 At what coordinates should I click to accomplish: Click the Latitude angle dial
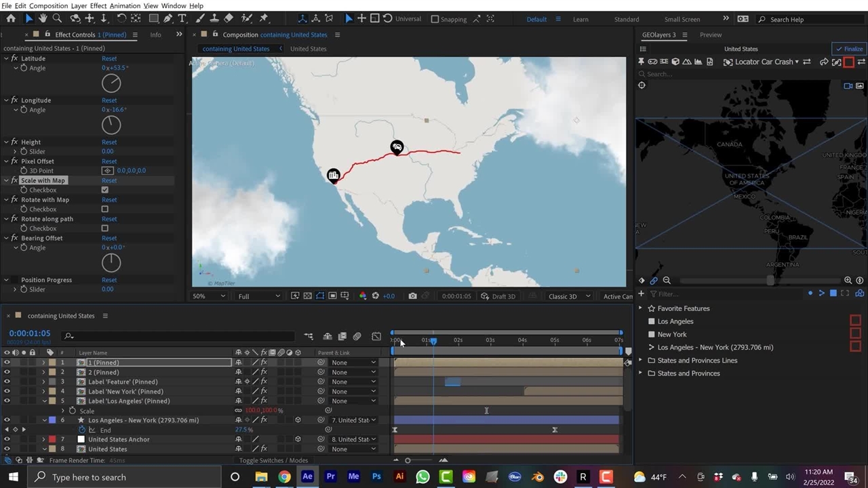click(111, 83)
